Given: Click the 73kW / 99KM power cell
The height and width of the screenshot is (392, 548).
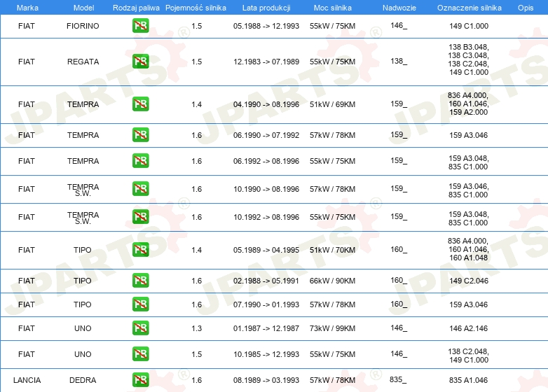Looking at the screenshot, I should click(x=332, y=328).
